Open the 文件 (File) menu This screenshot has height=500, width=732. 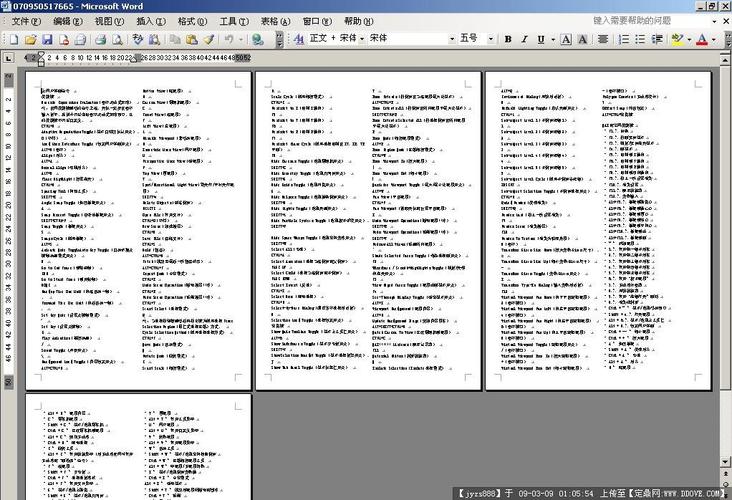click(x=20, y=21)
